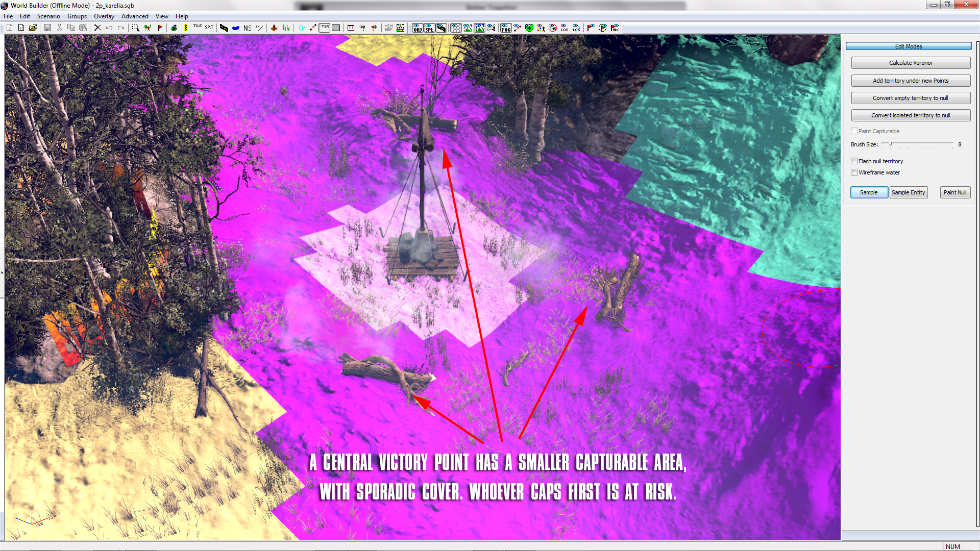Toggle SPL spline visibility
Screen dimensions: 980x551
click(x=429, y=28)
